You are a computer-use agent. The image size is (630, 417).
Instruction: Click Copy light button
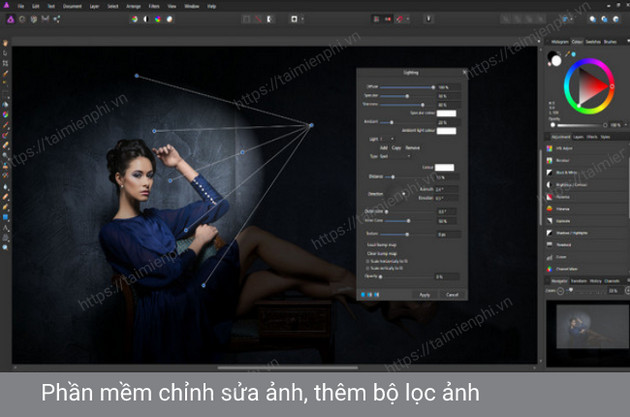(396, 148)
